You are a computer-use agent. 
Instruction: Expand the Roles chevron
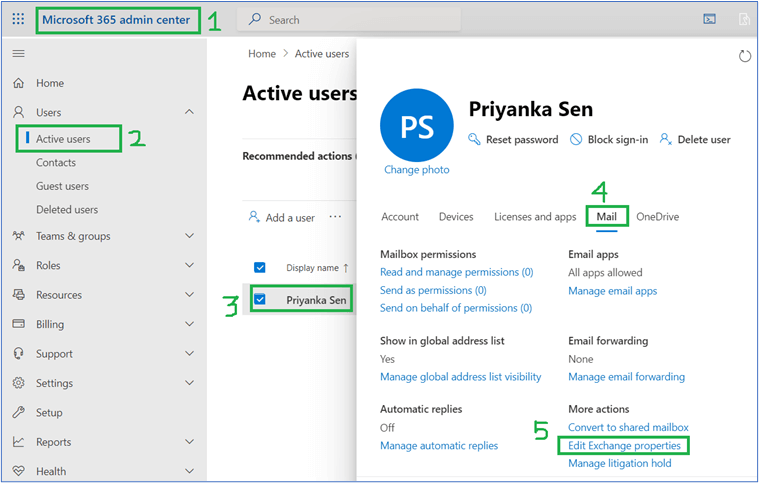(x=189, y=265)
